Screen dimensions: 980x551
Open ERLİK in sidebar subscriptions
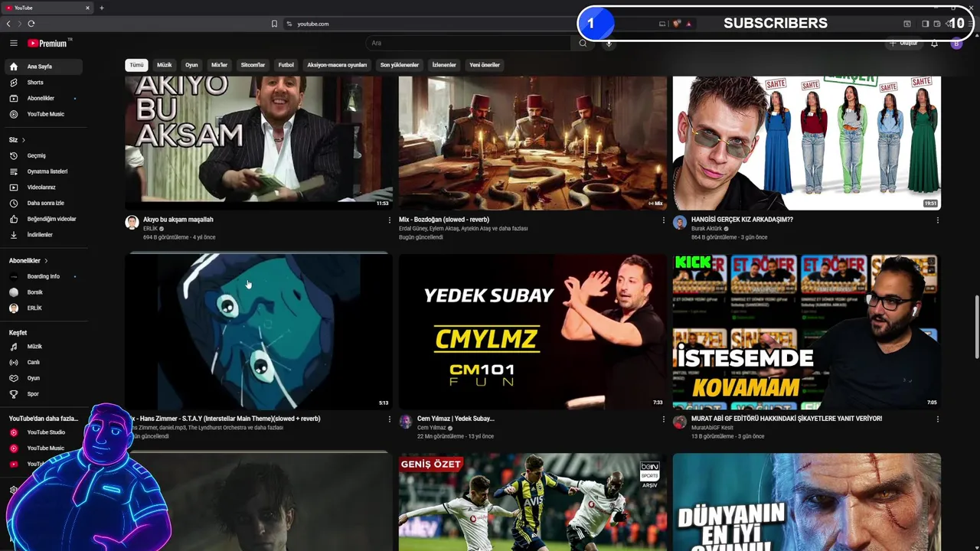42,308
